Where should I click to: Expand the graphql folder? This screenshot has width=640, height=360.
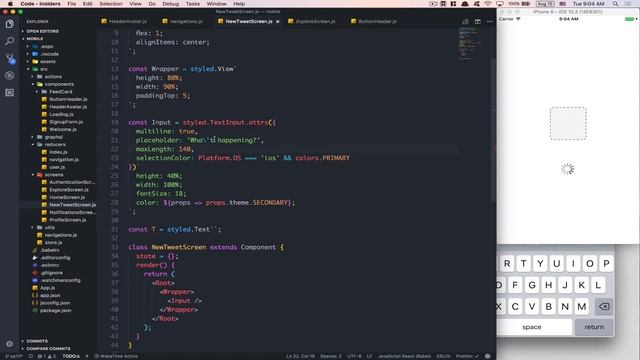[x=53, y=137]
